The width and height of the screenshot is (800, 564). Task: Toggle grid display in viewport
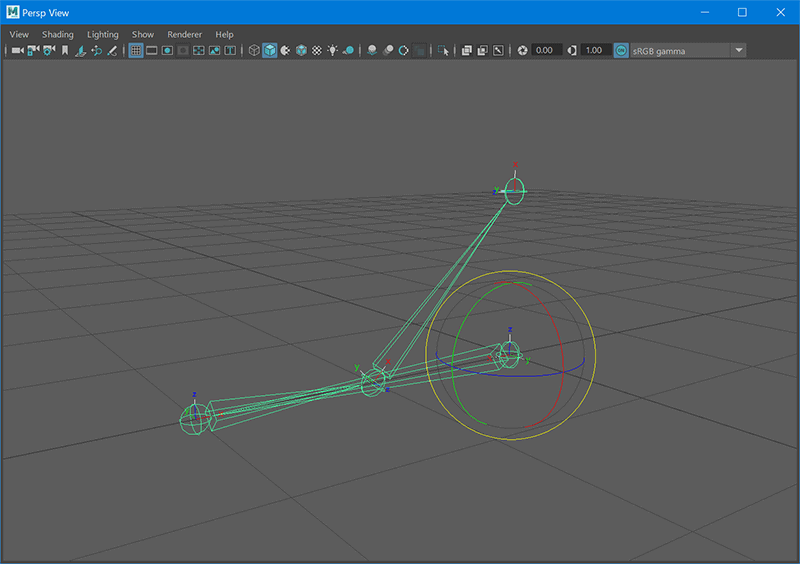136,50
